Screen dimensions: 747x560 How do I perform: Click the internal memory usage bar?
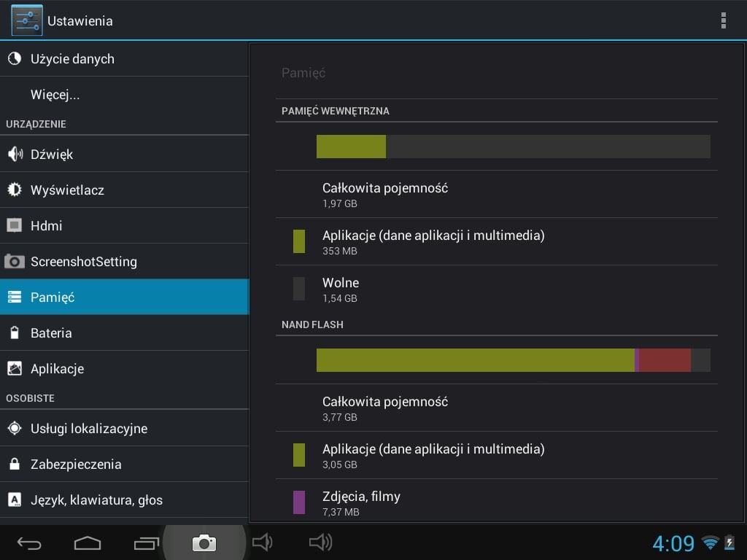[x=513, y=146]
